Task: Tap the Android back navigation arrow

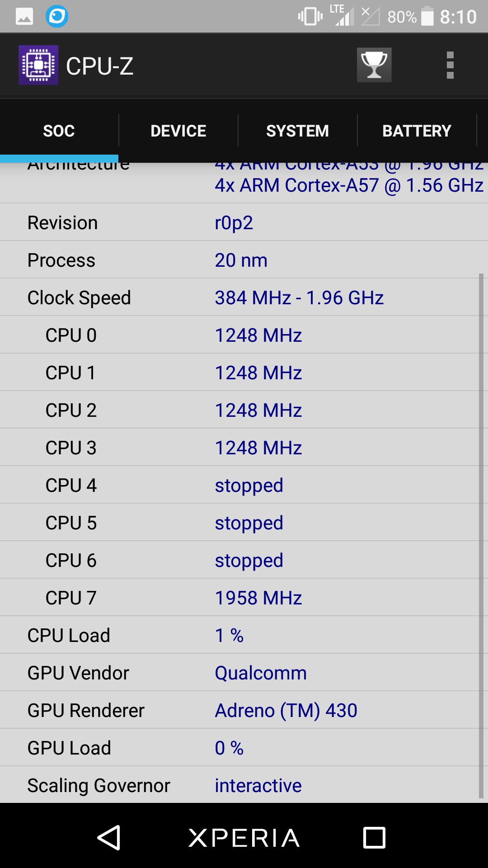Action: coord(109,838)
